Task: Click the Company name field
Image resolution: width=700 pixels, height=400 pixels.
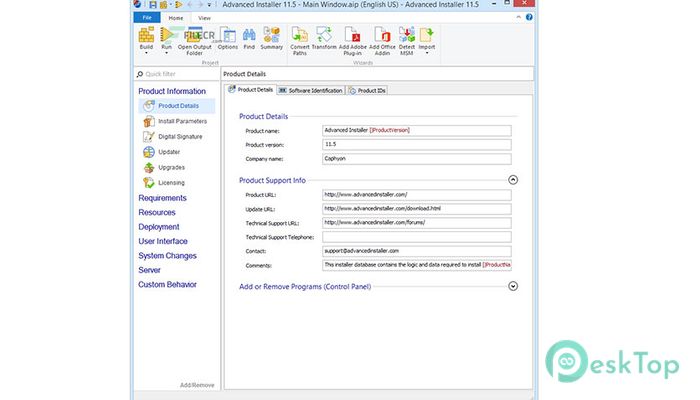Action: coord(417,159)
